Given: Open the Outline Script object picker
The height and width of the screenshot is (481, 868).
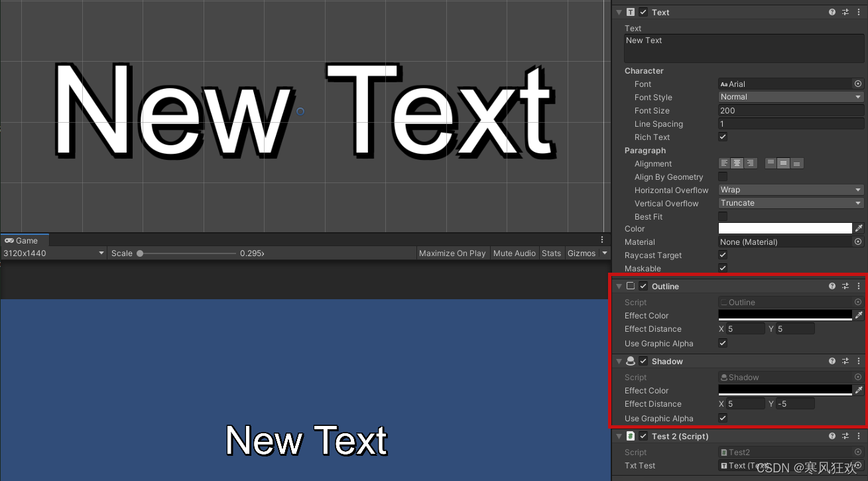Looking at the screenshot, I should (858, 302).
